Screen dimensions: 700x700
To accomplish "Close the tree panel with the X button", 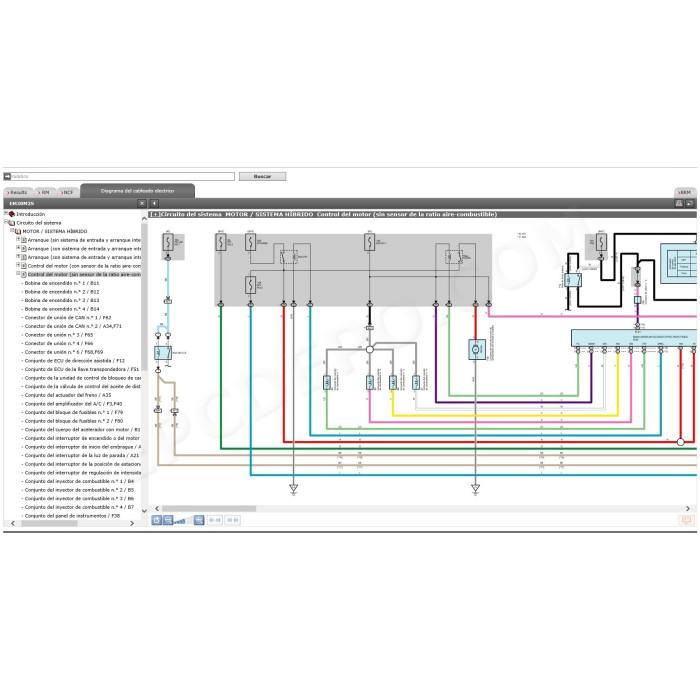I will point(142,204).
